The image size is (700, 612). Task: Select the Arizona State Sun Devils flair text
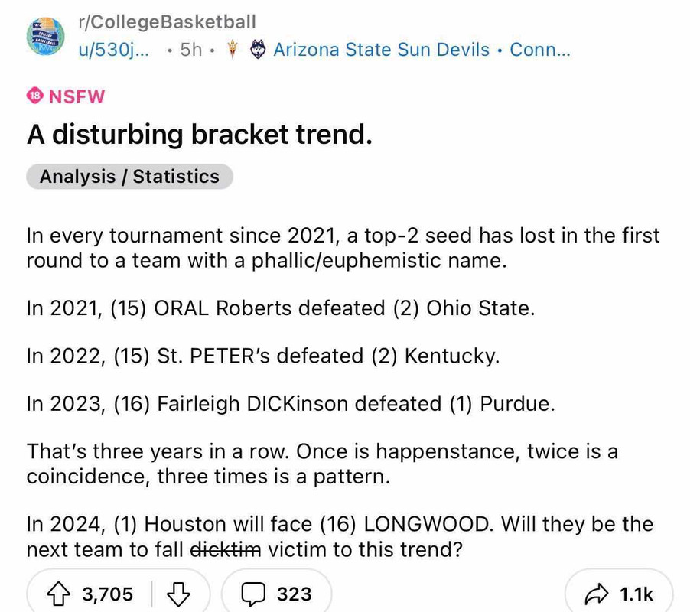click(381, 50)
